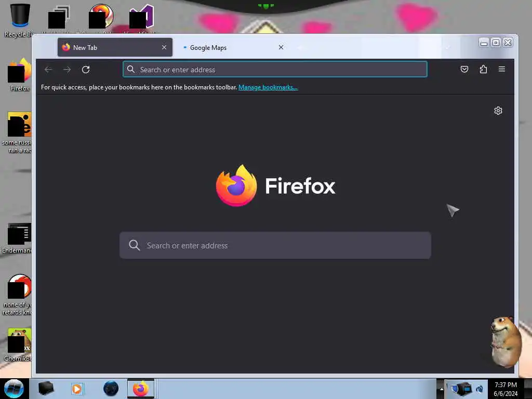Click the magnifier icon in the URL bar
532x399 pixels.
131,69
